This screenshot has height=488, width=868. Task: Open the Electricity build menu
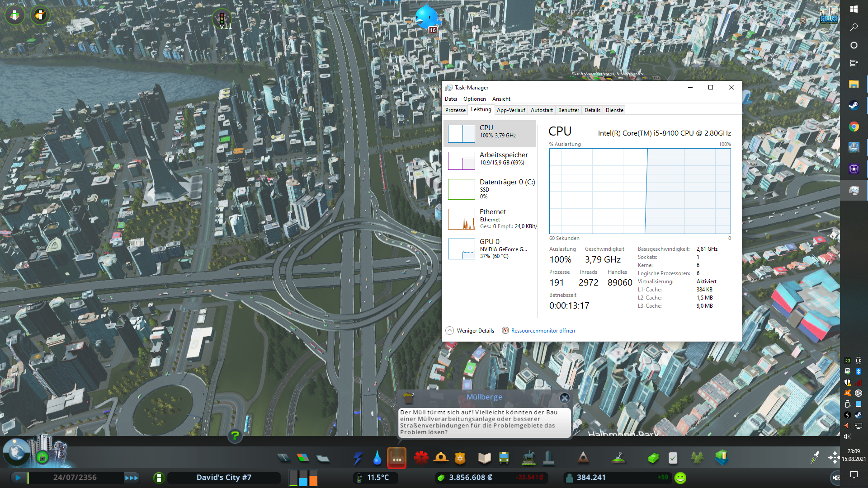click(x=358, y=459)
